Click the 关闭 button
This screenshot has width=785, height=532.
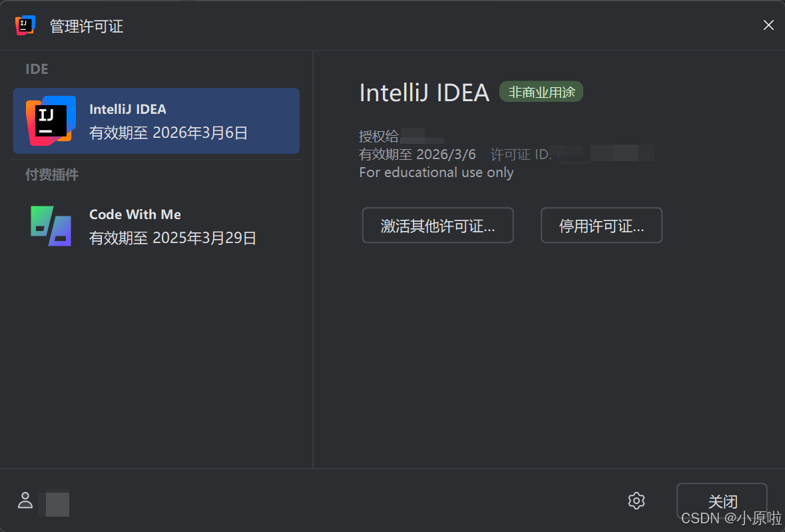point(722,501)
